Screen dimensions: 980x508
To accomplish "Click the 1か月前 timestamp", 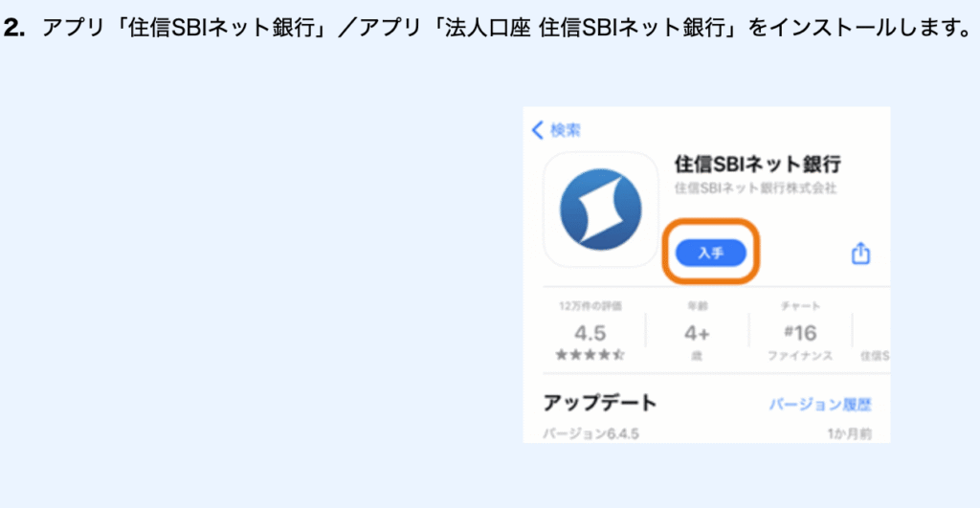I will pos(850,433).
